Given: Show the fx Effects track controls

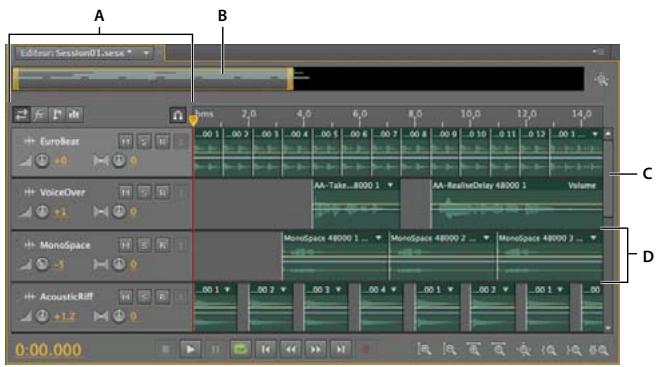Looking at the screenshot, I should point(39,114).
